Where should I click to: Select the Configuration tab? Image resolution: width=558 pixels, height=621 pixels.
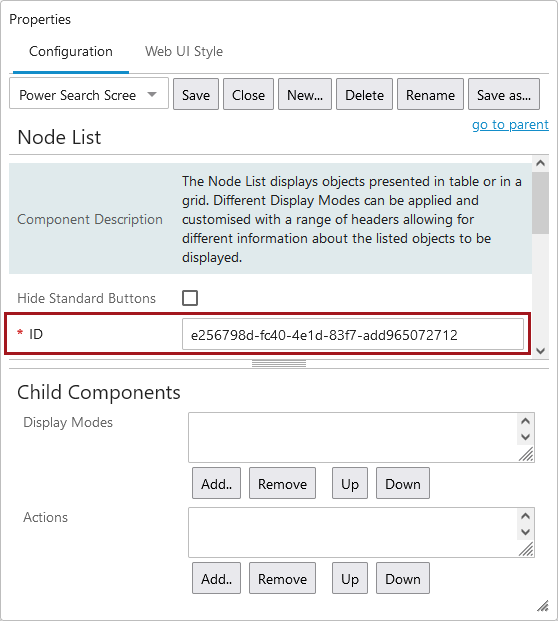coord(71,51)
